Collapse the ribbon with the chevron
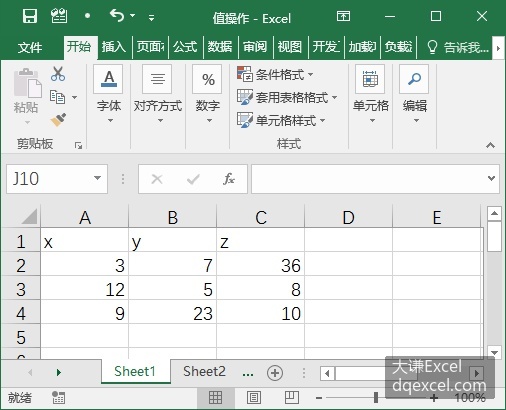This screenshot has height=410, width=506. (x=490, y=145)
